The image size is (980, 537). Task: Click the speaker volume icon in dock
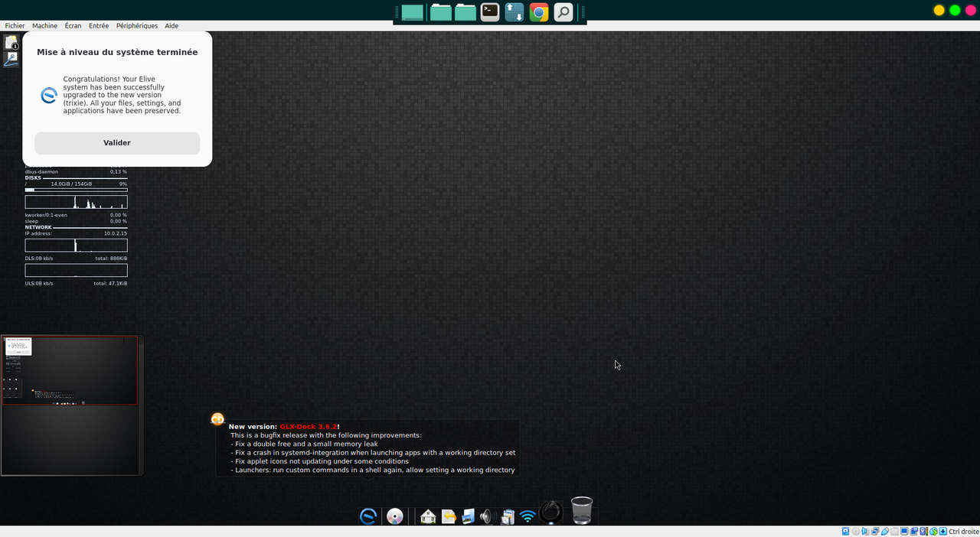(488, 517)
